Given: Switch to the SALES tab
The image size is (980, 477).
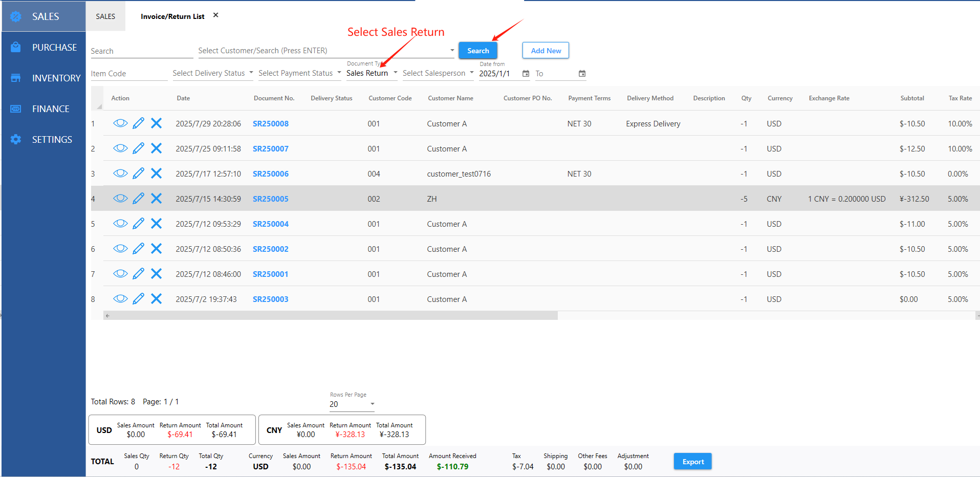Looking at the screenshot, I should tap(105, 16).
